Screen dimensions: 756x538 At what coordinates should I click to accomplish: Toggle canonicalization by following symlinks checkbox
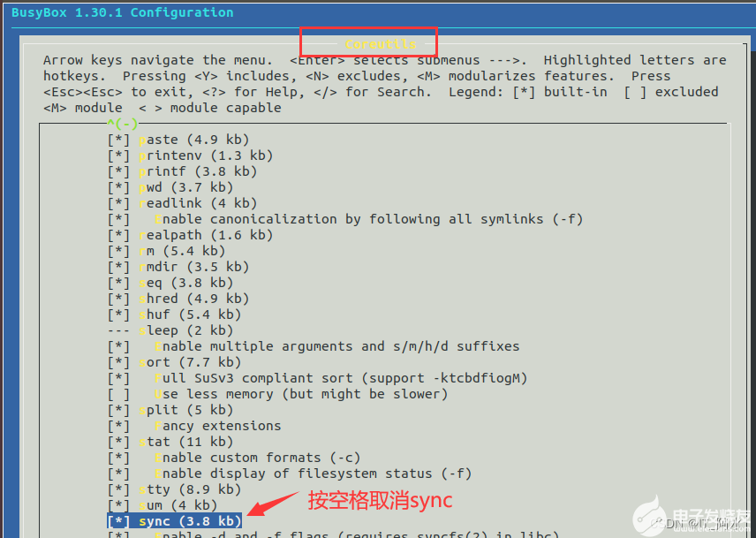[x=118, y=219]
